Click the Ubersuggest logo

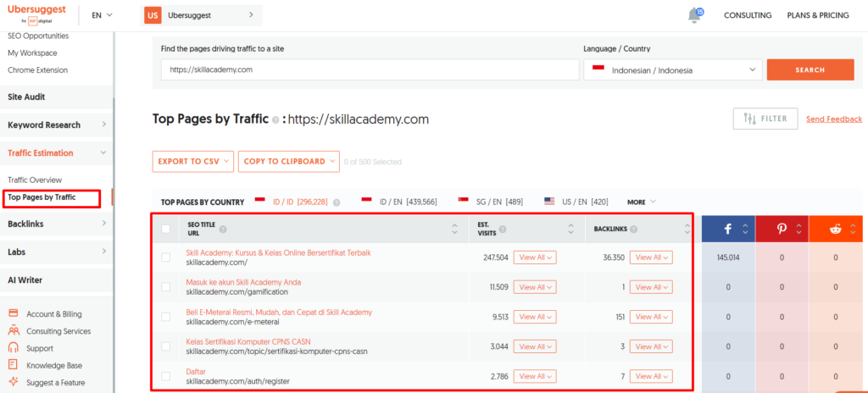point(37,13)
